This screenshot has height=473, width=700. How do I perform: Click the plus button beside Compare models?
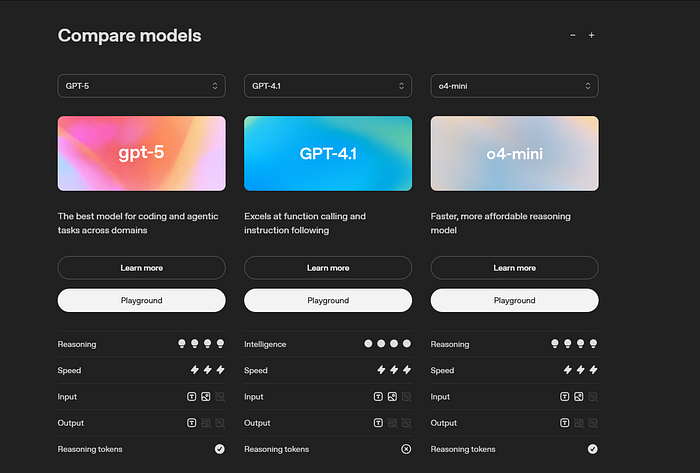[x=592, y=35]
